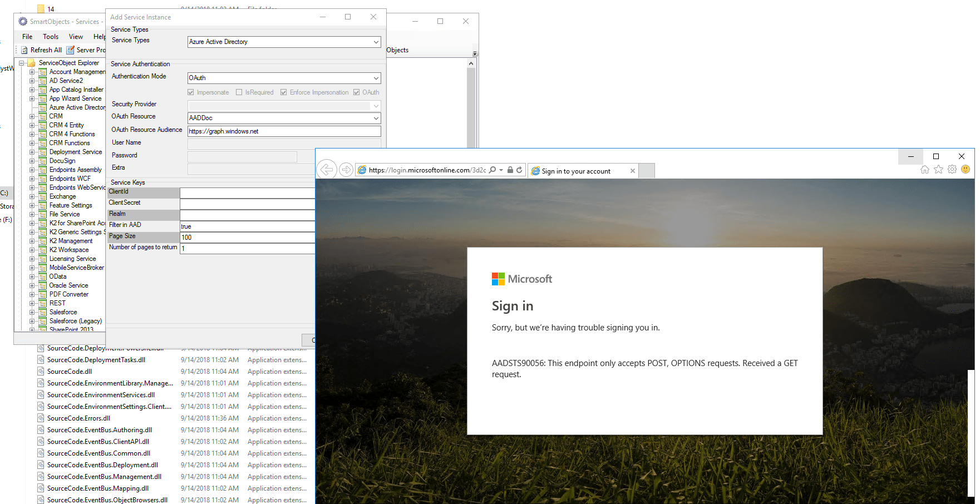Screen dimensions: 980x504
Task: Expand the K2 Workspace tree node
Action: (32, 250)
